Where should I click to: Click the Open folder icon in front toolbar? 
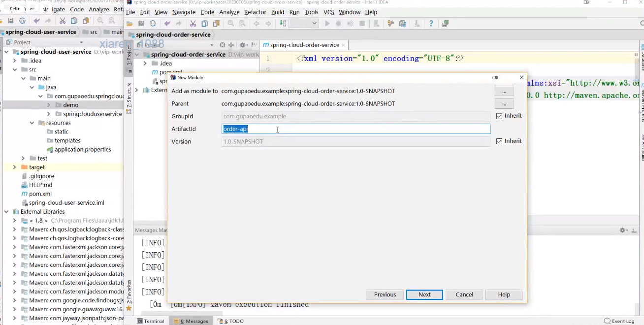coord(129,24)
